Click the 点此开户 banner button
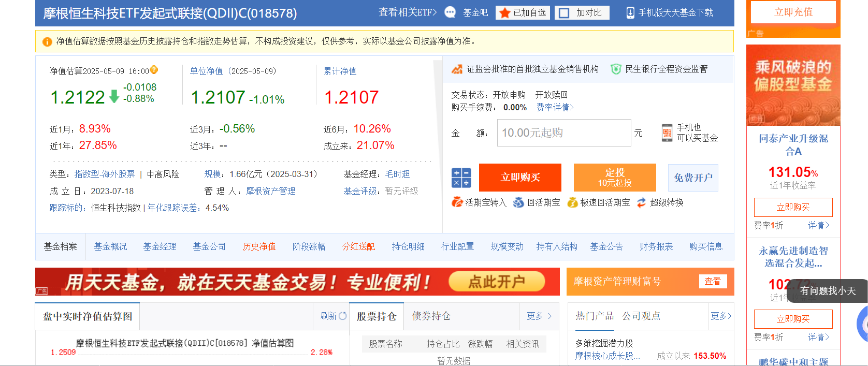868x366 pixels. coord(497,282)
